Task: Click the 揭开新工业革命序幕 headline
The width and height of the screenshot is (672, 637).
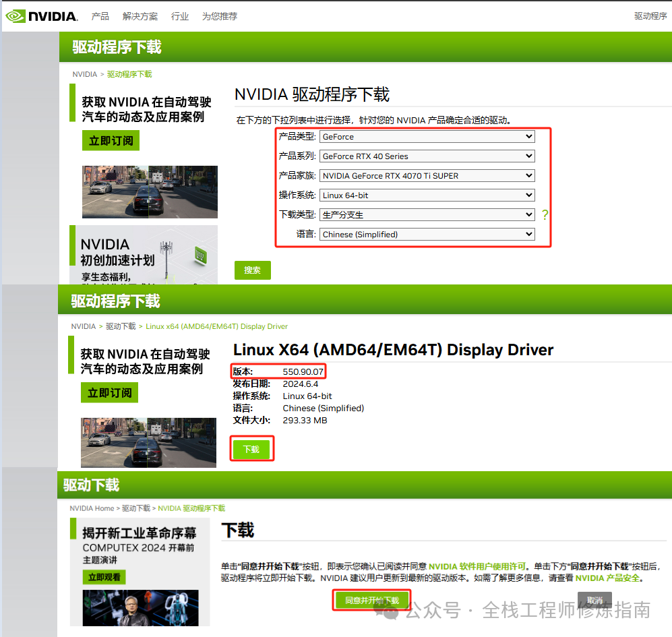Action: pyautogui.click(x=140, y=533)
